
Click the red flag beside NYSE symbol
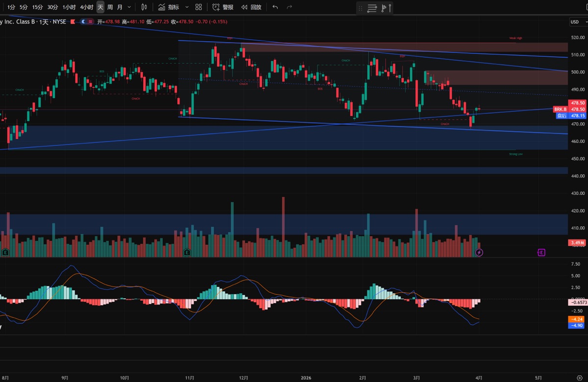73,22
